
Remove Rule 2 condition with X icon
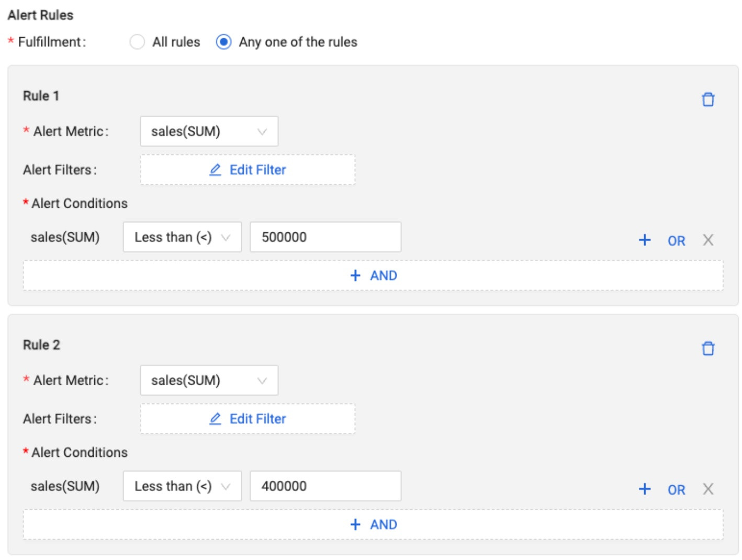pos(708,489)
